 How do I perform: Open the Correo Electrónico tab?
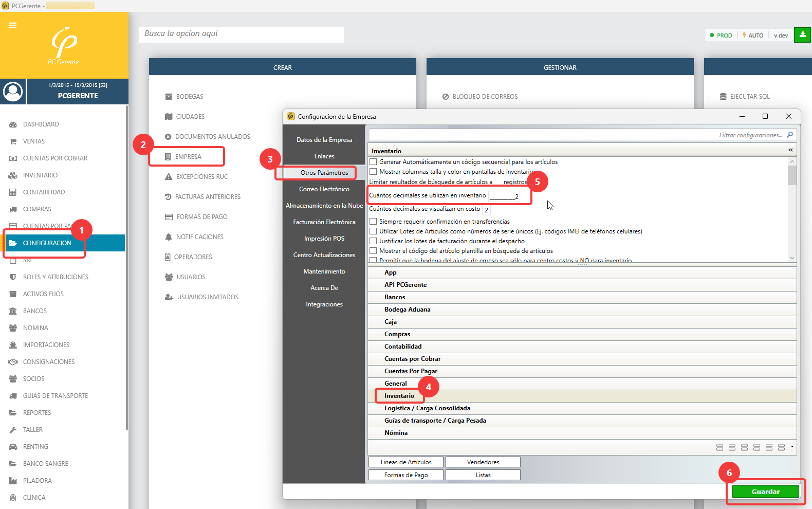pyautogui.click(x=324, y=189)
